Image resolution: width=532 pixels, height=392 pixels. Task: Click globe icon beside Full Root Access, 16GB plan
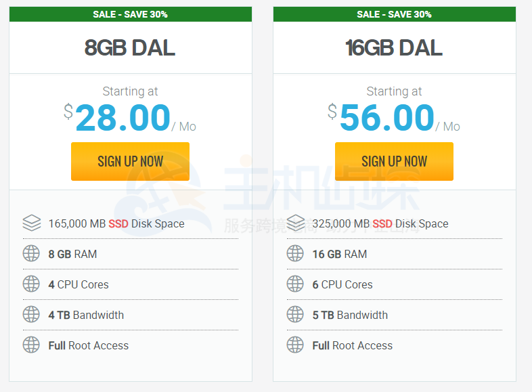pyautogui.click(x=295, y=345)
